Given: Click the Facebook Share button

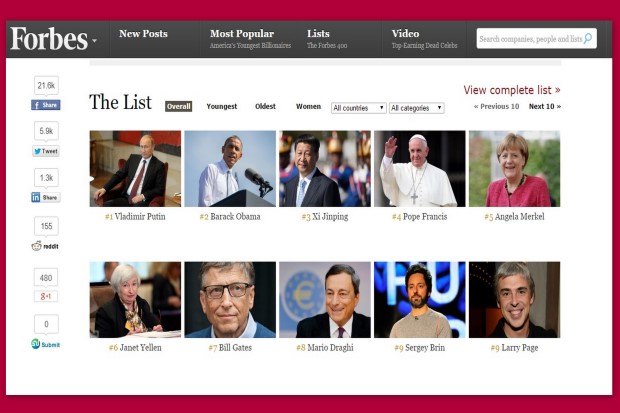Looking at the screenshot, I should coord(46,105).
